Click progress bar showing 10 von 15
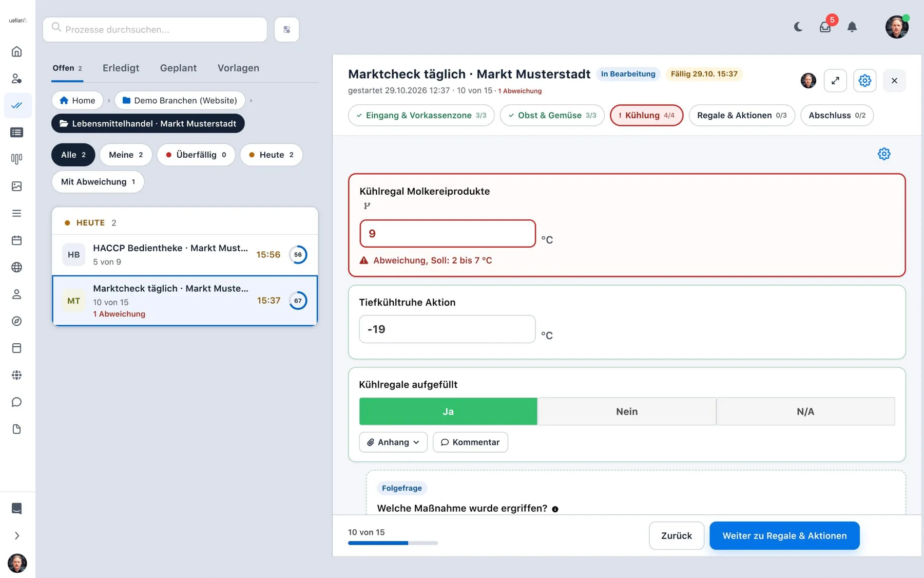Screen dimensions: 924x578 pyautogui.click(x=393, y=543)
